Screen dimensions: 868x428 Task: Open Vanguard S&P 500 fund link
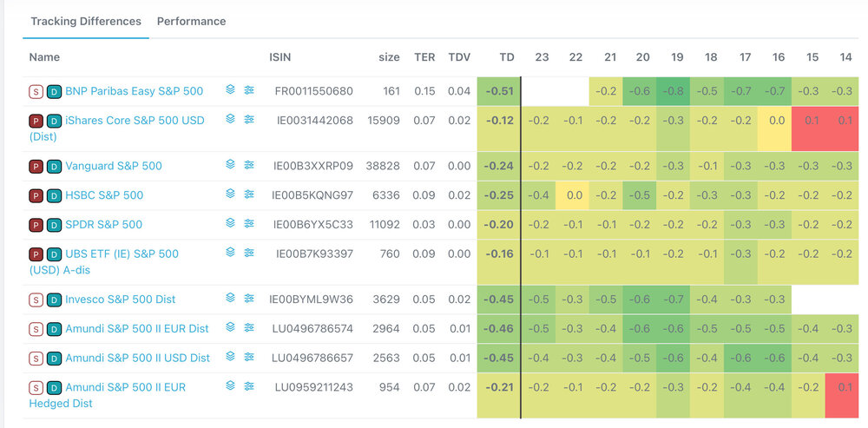[x=114, y=166]
